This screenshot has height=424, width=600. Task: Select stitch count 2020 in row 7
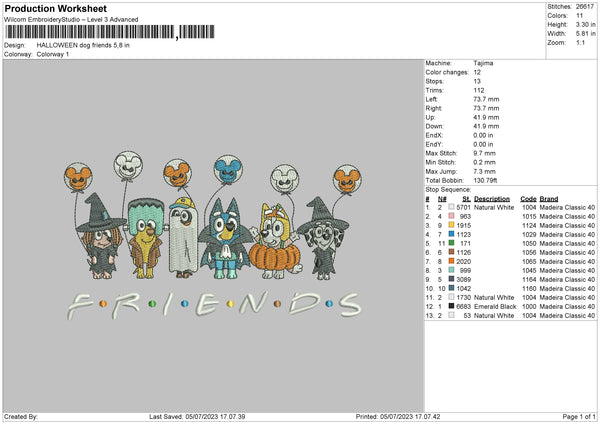coord(463,261)
